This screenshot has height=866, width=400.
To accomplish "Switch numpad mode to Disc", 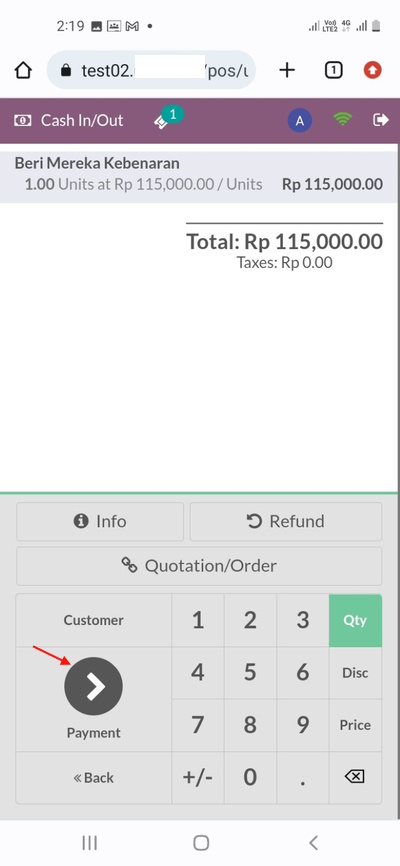I will (355, 673).
